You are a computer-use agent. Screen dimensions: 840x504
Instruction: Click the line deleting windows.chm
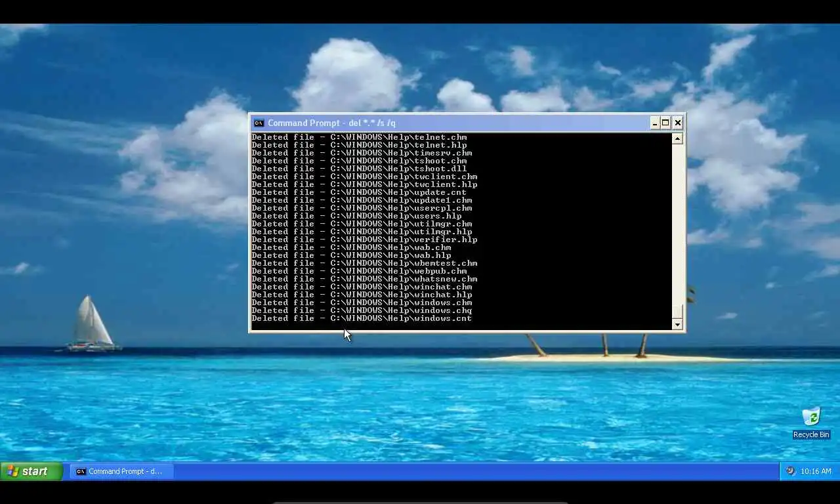tap(362, 303)
